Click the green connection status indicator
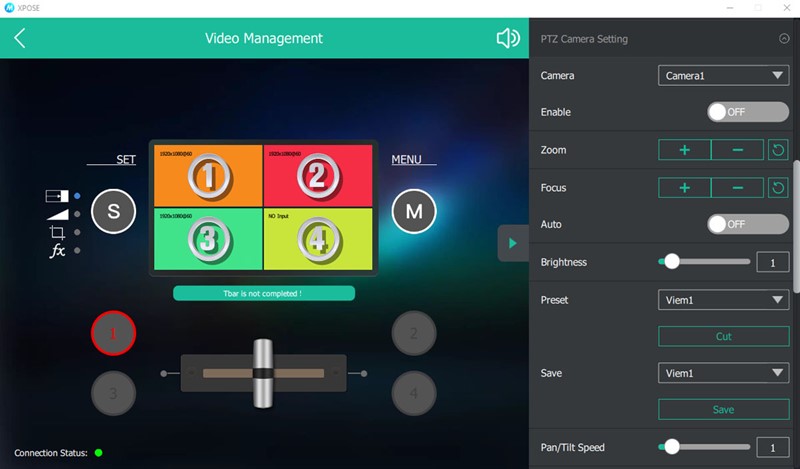The image size is (800, 469). click(98, 453)
